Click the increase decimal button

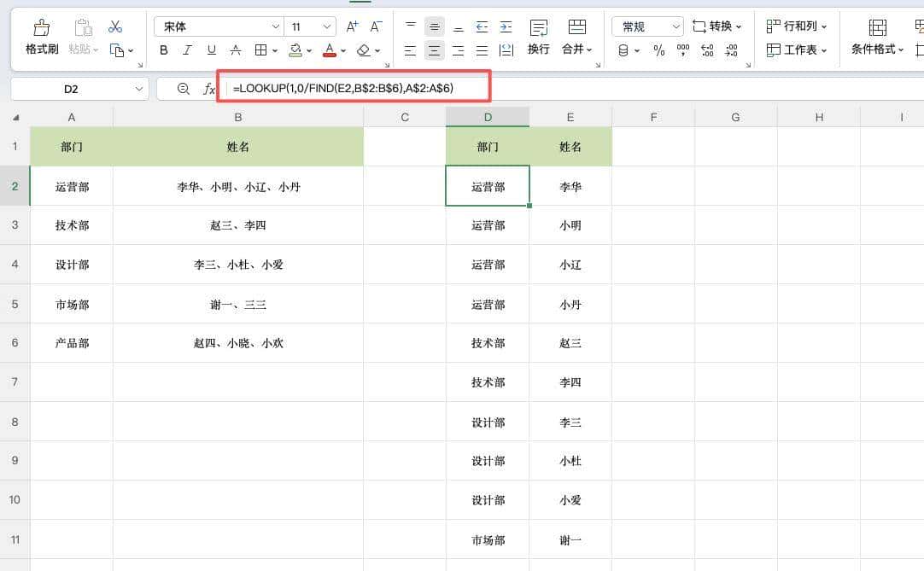click(707, 51)
